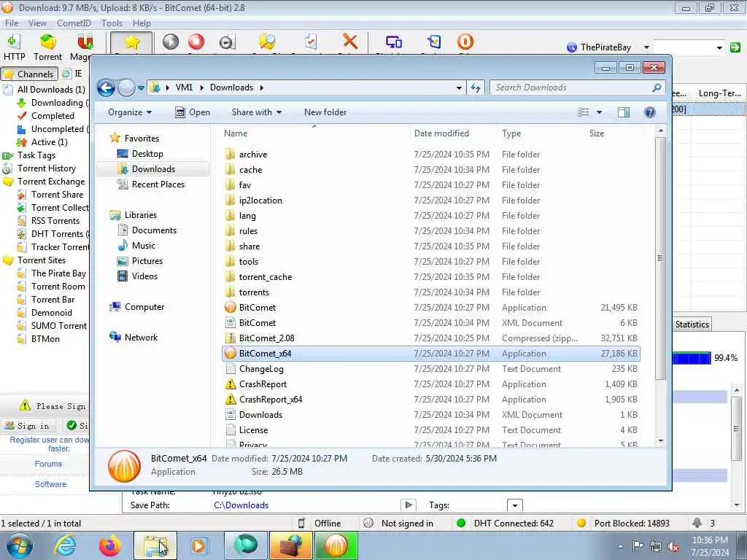747x560 pixels.
Task: Click the red Stop task icon
Action: (196, 42)
